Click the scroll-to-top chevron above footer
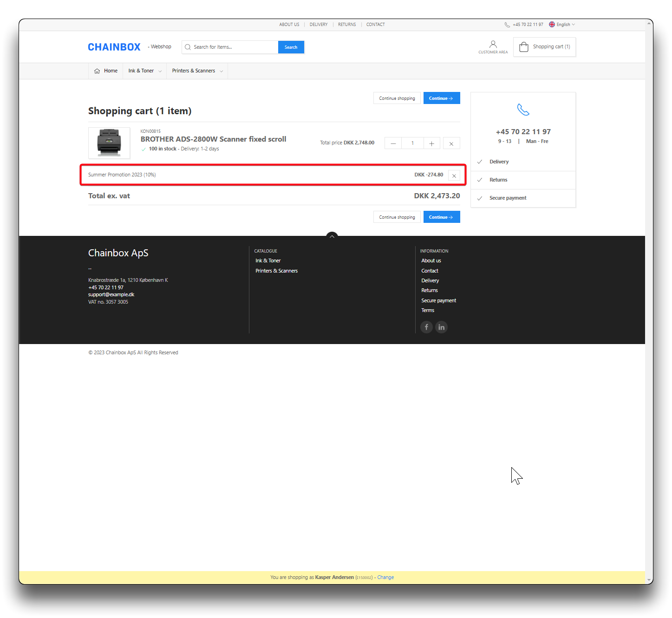Viewport: 672px width, 618px height. (332, 236)
